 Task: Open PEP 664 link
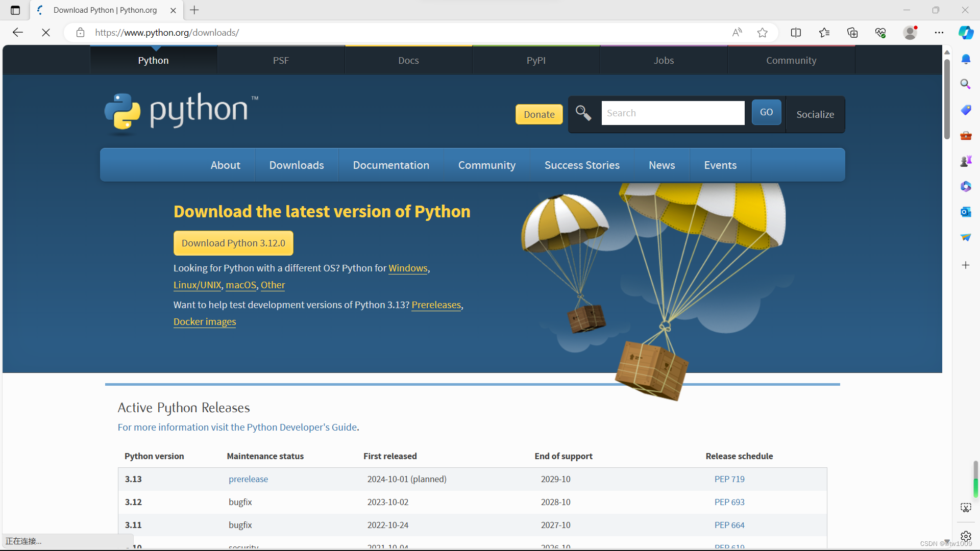click(729, 525)
